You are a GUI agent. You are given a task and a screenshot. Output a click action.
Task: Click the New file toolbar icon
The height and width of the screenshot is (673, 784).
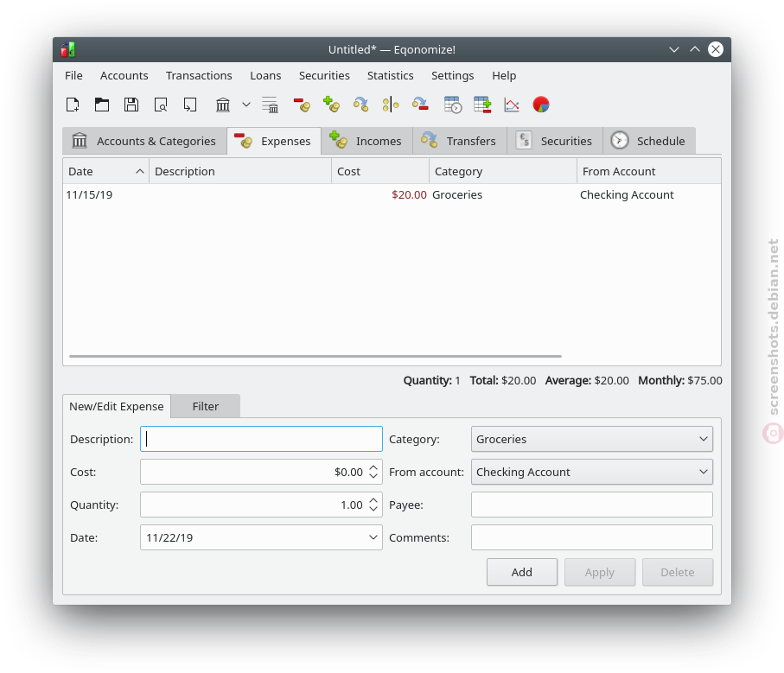click(x=73, y=105)
